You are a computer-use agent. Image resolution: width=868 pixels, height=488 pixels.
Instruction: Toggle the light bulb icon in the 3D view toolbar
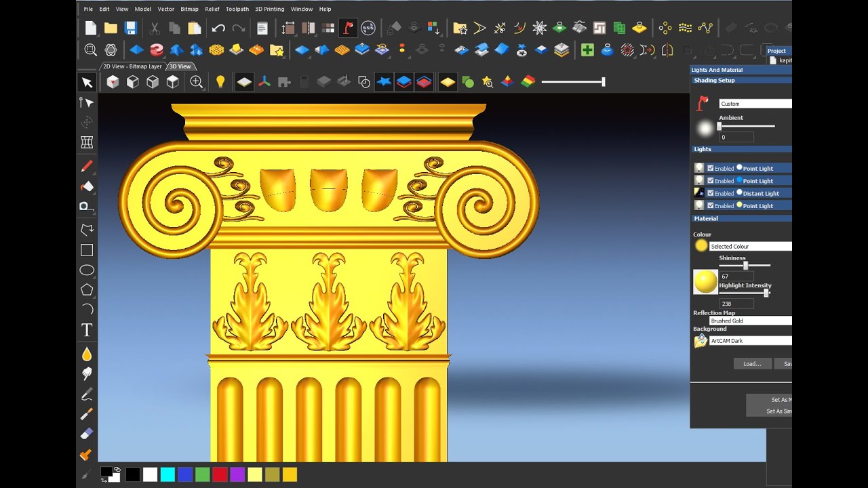[x=220, y=82]
